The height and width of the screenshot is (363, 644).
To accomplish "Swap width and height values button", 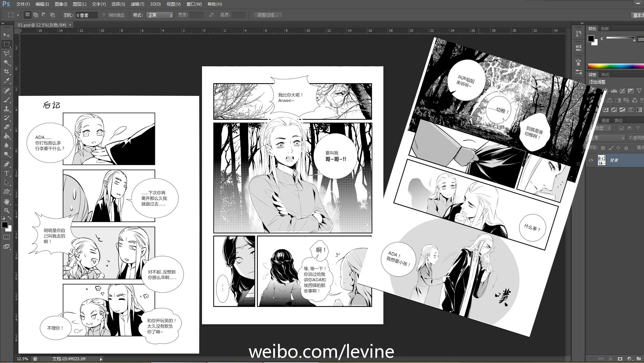I will [211, 15].
